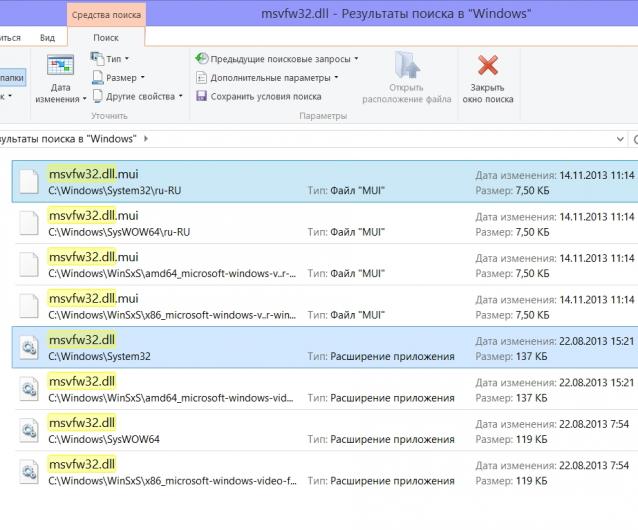This screenshot has width=638, height=530.
Task: Click file icon of msvfw32.dll.mui in WinSxS\amd64 row
Action: pyautogui.click(x=29, y=264)
